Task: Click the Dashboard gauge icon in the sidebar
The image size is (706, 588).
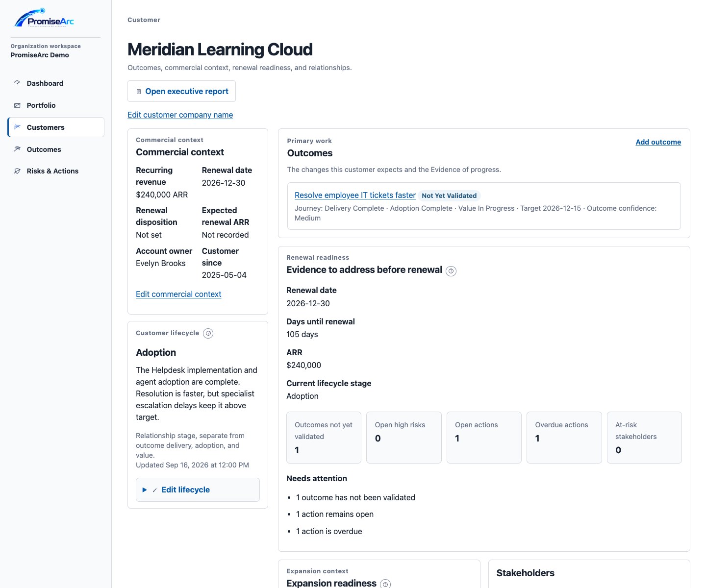Action: tap(17, 83)
